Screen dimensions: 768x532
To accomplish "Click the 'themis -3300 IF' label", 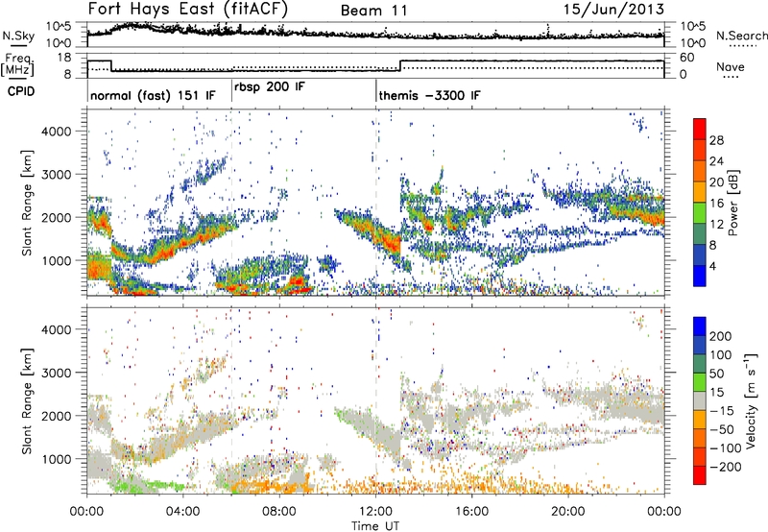I will click(x=429, y=95).
